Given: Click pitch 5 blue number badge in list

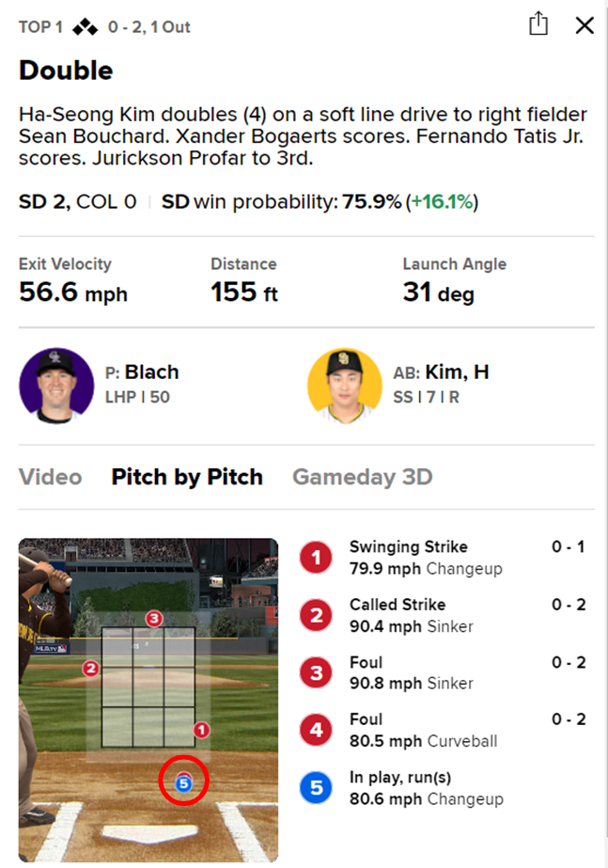Looking at the screenshot, I should (x=316, y=788).
